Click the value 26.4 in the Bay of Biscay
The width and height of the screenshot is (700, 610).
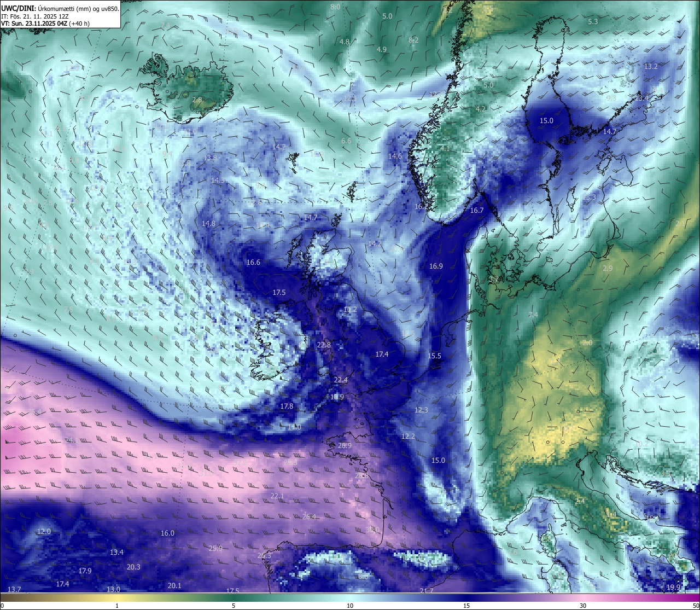click(309, 517)
